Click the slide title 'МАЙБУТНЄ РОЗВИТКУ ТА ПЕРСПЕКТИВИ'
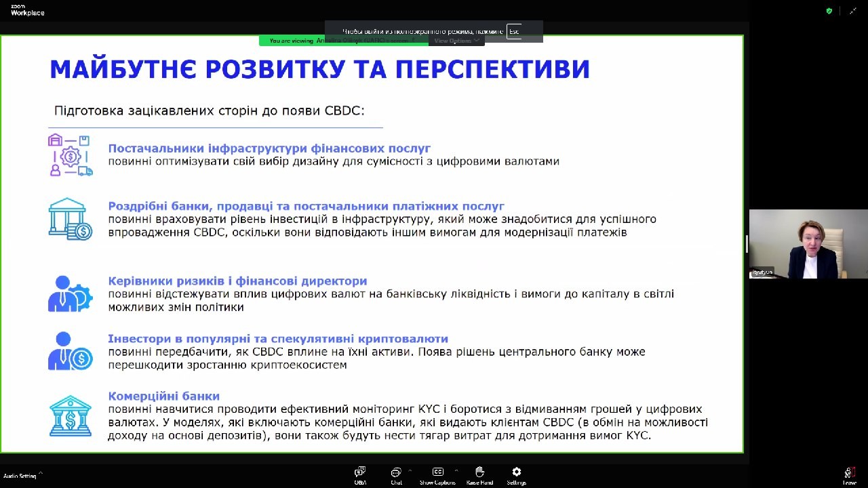 coord(319,69)
